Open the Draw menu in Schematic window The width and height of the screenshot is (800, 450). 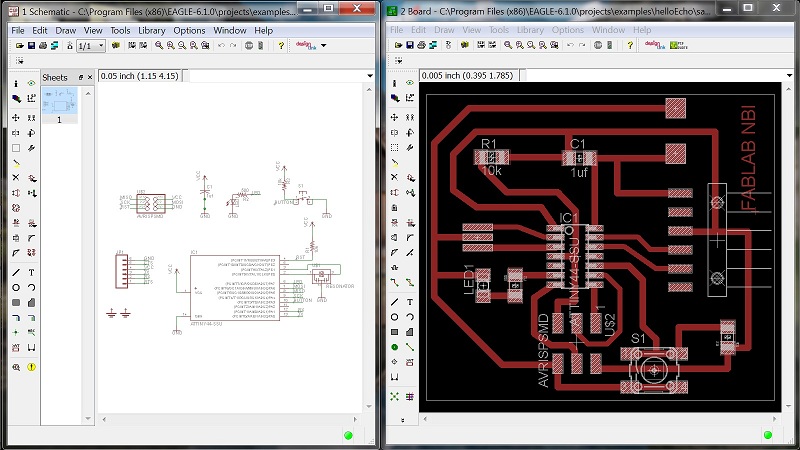point(66,30)
